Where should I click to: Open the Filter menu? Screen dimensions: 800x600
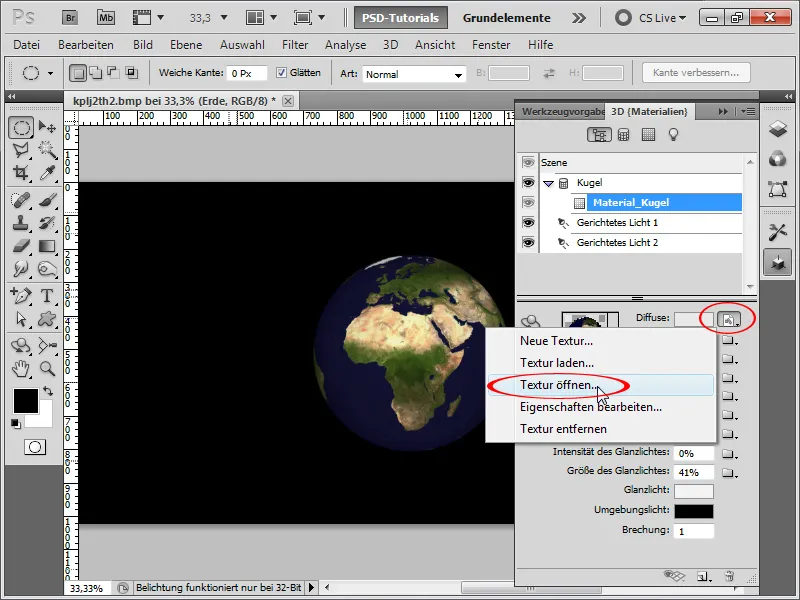coord(294,45)
